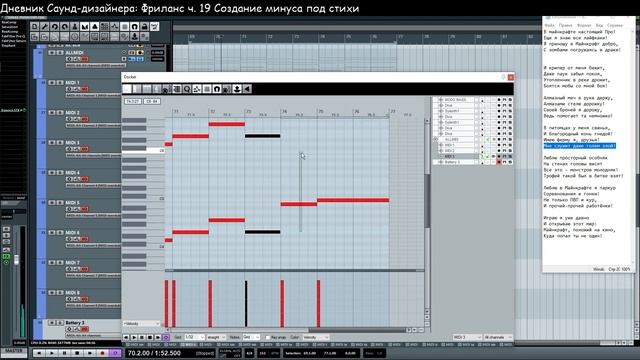Click Pause in the main transport bar

pos(64,353)
